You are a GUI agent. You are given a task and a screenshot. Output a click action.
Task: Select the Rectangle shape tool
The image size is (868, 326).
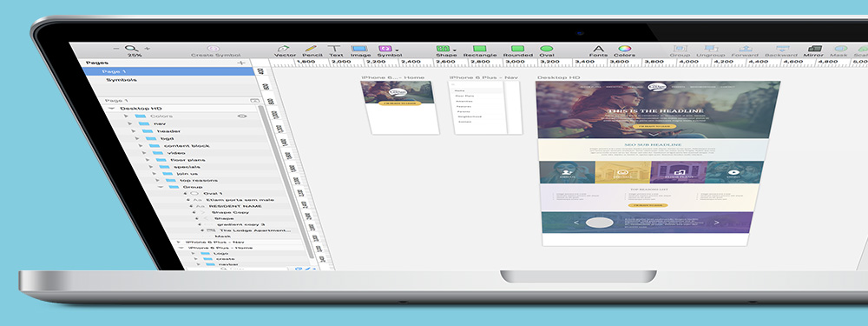click(x=480, y=51)
